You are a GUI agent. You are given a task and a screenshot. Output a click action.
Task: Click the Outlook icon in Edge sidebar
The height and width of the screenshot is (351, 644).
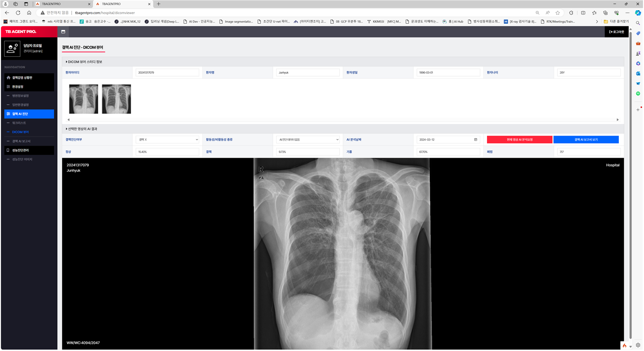click(x=638, y=74)
